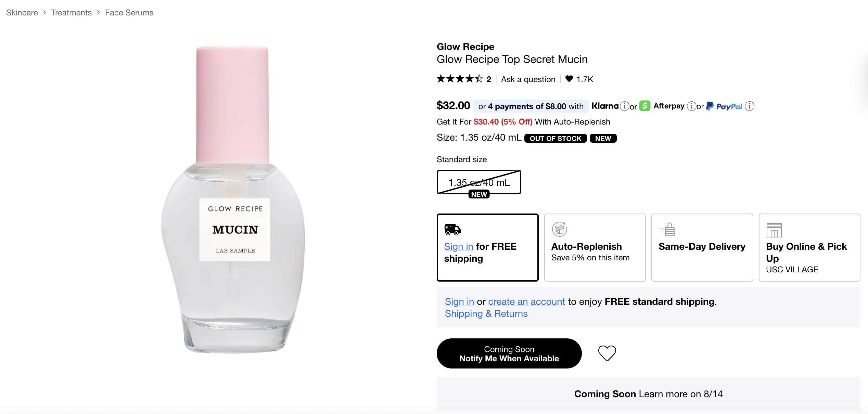
Task: Select the Auto-Replenish delivery option
Action: tap(595, 247)
